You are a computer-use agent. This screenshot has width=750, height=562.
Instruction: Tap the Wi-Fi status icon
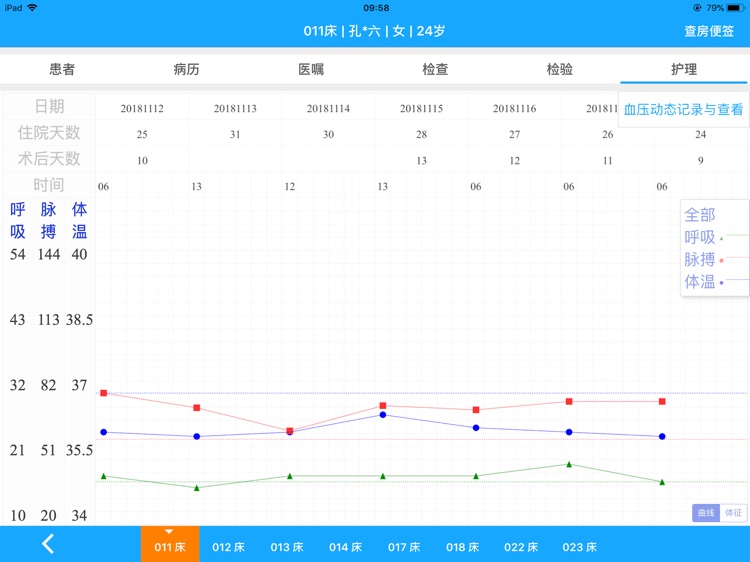click(x=32, y=8)
